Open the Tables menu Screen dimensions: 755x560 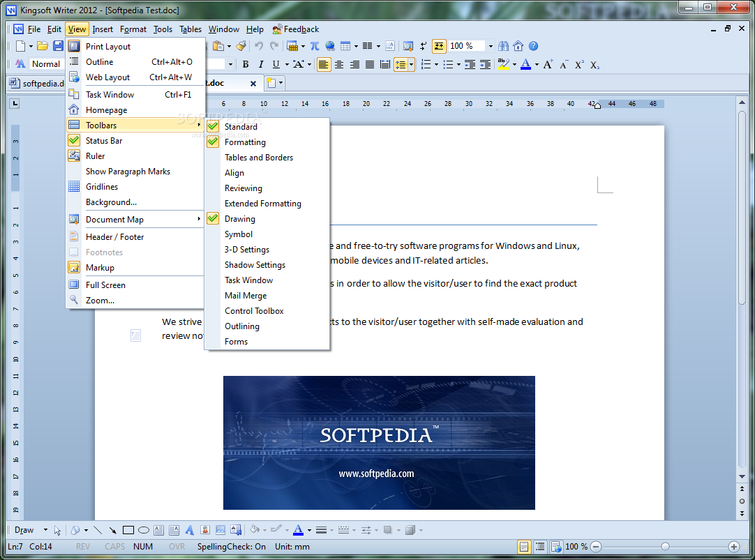click(x=190, y=29)
